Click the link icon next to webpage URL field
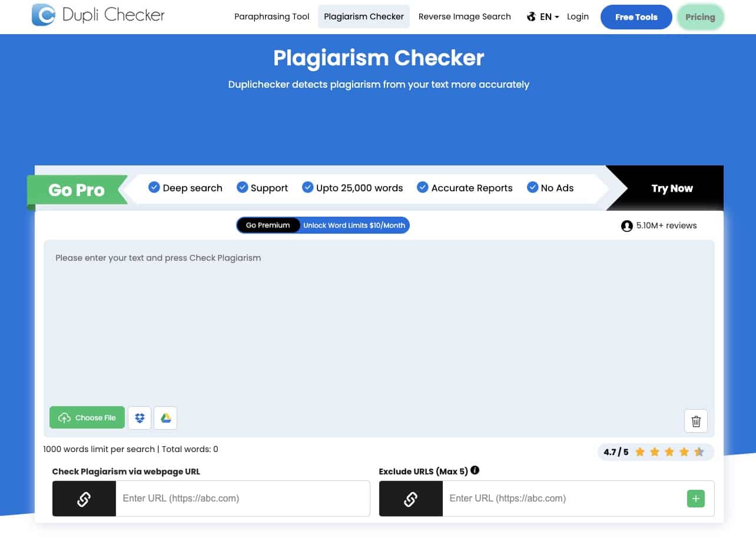 pyautogui.click(x=84, y=498)
